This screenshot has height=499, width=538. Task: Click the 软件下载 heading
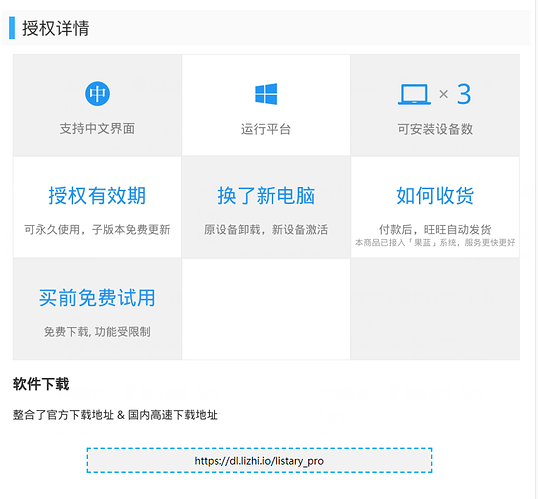(x=41, y=384)
